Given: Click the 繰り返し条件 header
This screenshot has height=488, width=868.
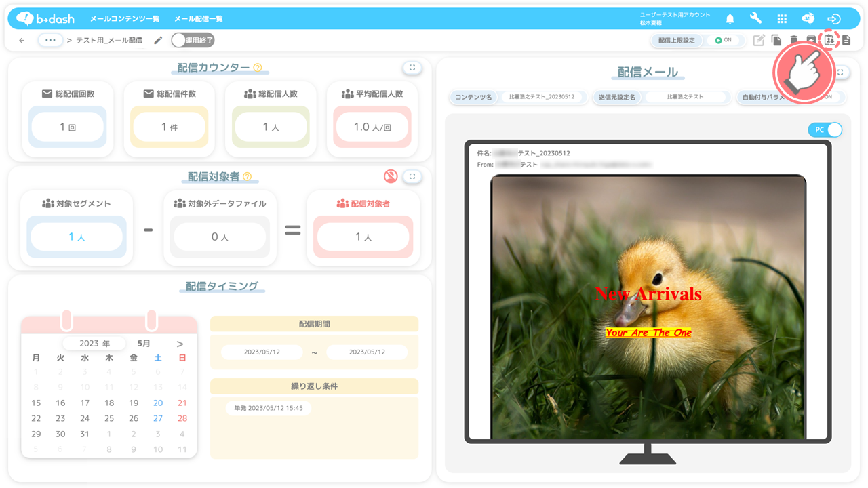Looking at the screenshot, I should point(315,386).
